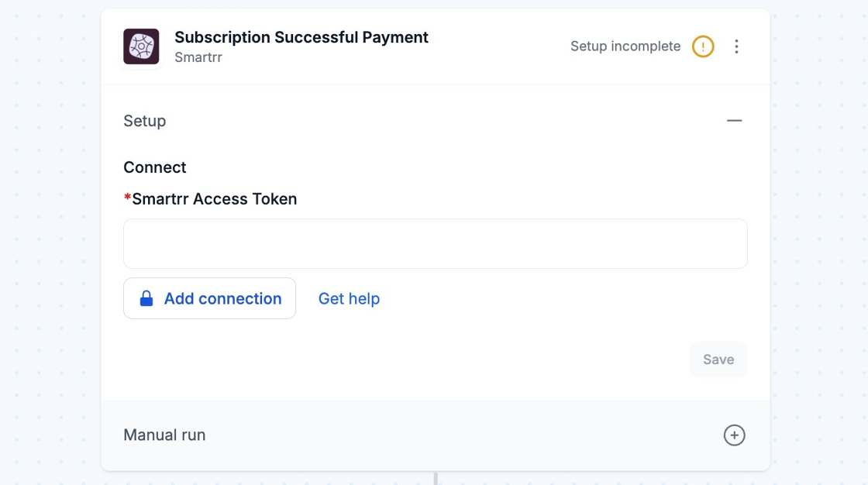The image size is (868, 485).
Task: Click the Smartrr Access Token label
Action: tap(214, 199)
